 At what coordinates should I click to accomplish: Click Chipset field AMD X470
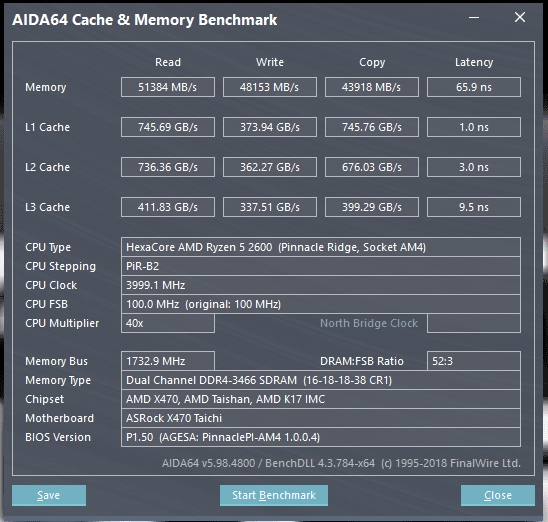[x=321, y=399]
